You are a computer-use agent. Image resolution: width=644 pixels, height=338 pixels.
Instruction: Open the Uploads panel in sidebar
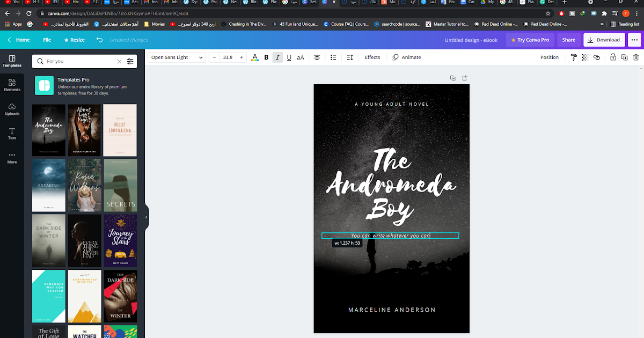click(12, 109)
